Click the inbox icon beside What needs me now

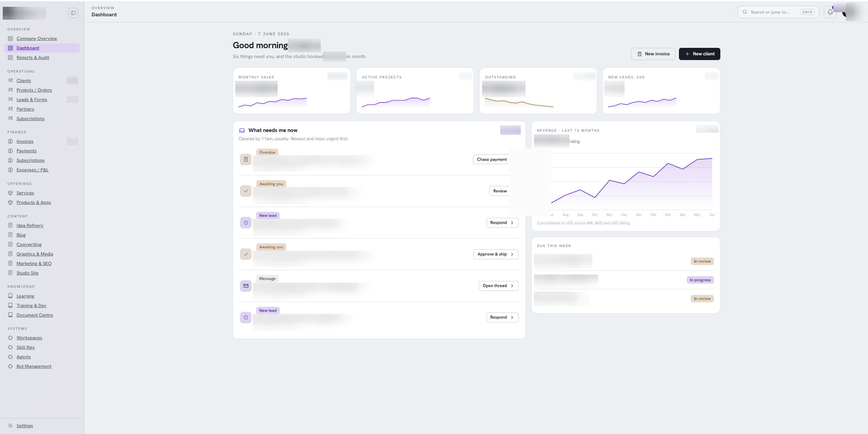(242, 130)
